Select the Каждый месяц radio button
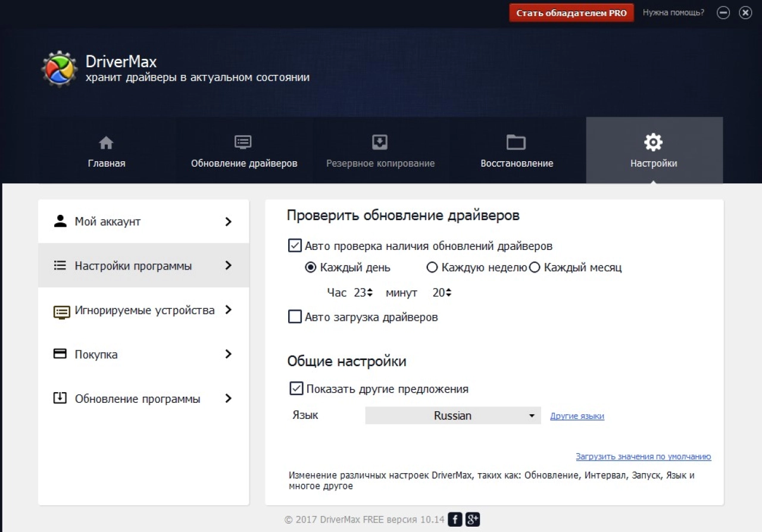Viewport: 762px width, 532px height. (x=535, y=268)
